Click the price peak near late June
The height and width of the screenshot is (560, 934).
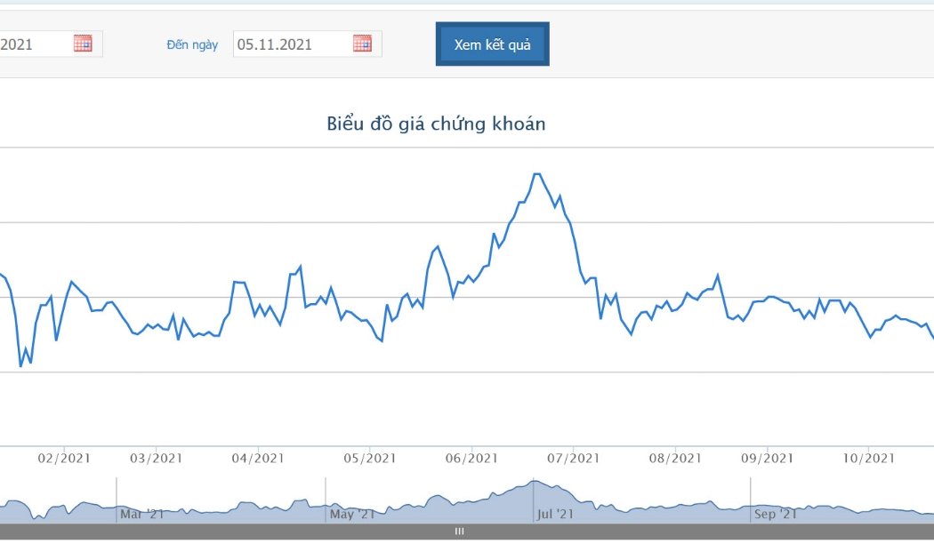click(x=536, y=173)
